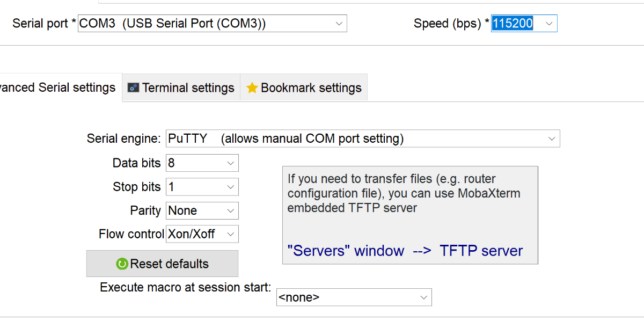The image size is (644, 328).
Task: Click the Reset defaults button
Action: [162, 264]
